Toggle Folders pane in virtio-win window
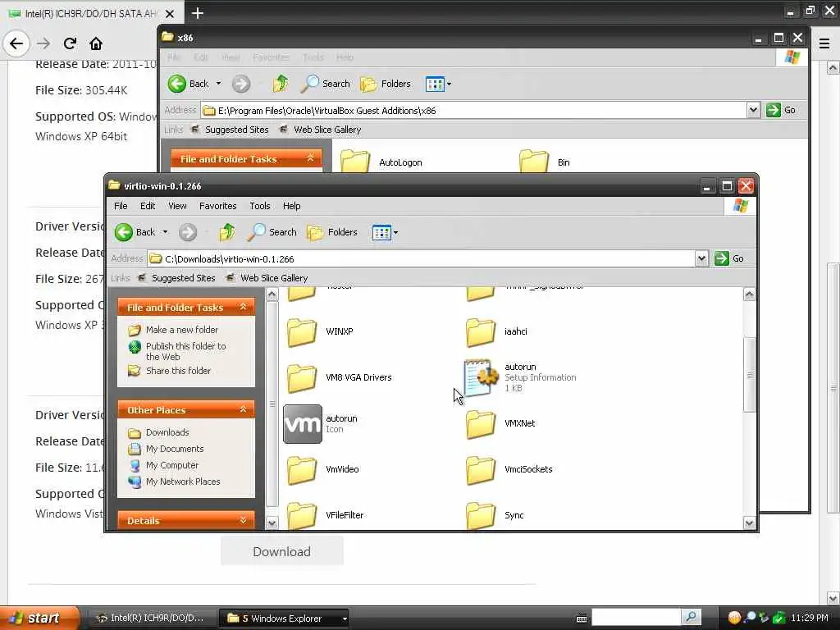Image resolution: width=840 pixels, height=630 pixels. point(332,232)
